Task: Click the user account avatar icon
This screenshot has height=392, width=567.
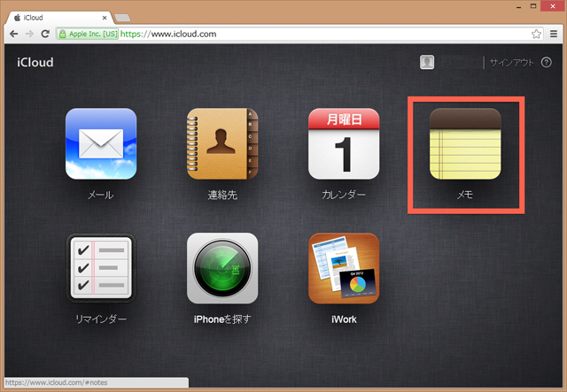Action: [x=427, y=62]
